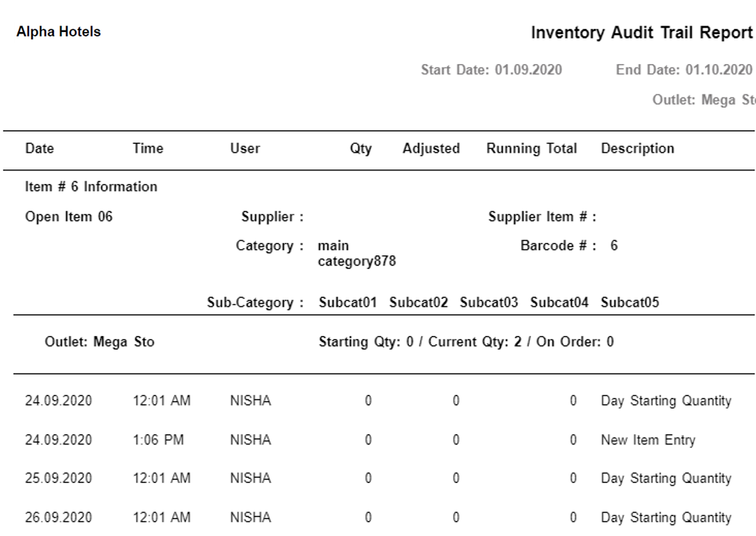Click the Description column header

pyautogui.click(x=638, y=148)
